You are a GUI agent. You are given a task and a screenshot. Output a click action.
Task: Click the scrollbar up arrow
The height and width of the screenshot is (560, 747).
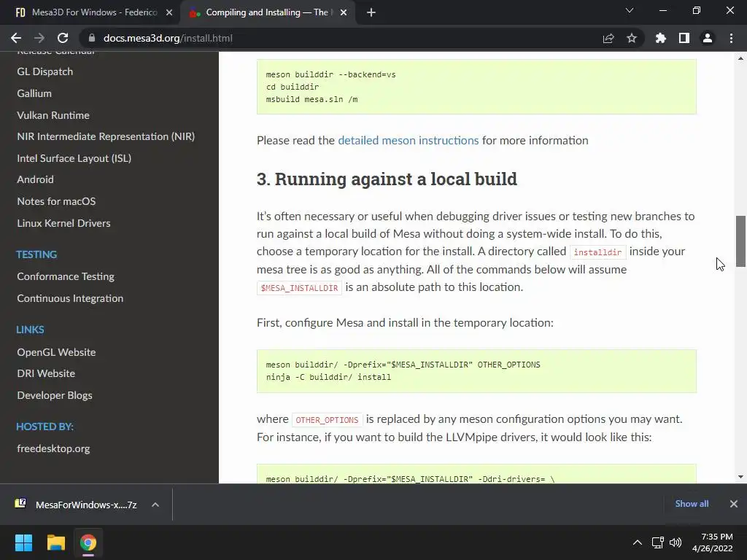(740, 59)
